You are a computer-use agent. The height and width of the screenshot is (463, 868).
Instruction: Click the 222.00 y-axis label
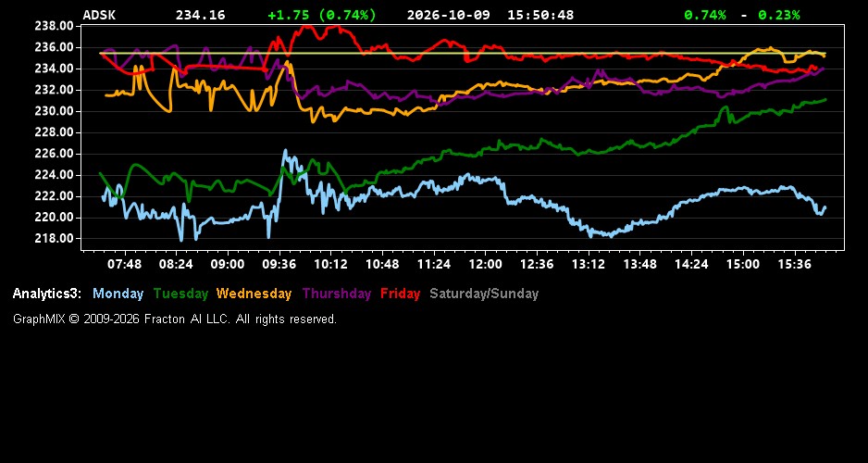pyautogui.click(x=54, y=196)
